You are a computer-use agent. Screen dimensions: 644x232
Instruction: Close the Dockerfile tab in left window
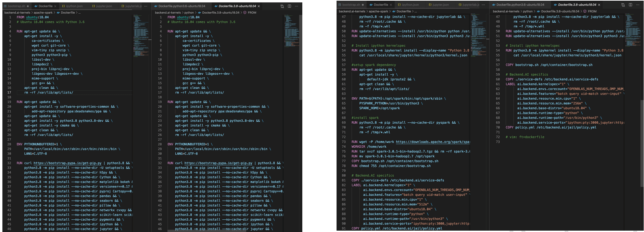(55, 6)
